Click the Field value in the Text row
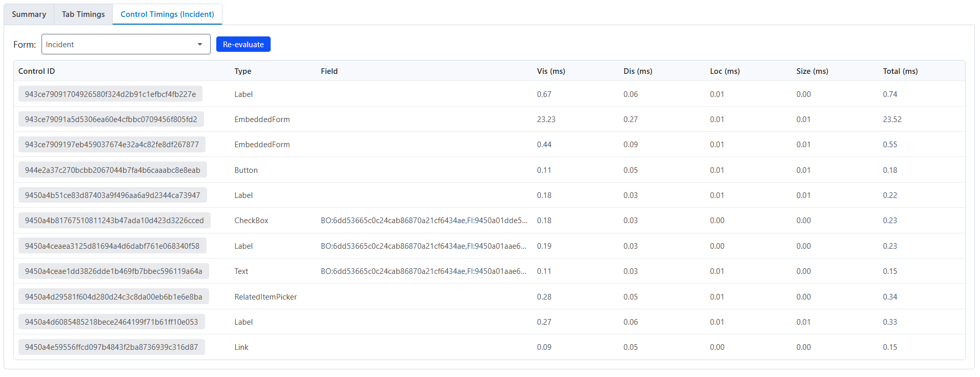The height and width of the screenshot is (377, 980). coord(424,271)
